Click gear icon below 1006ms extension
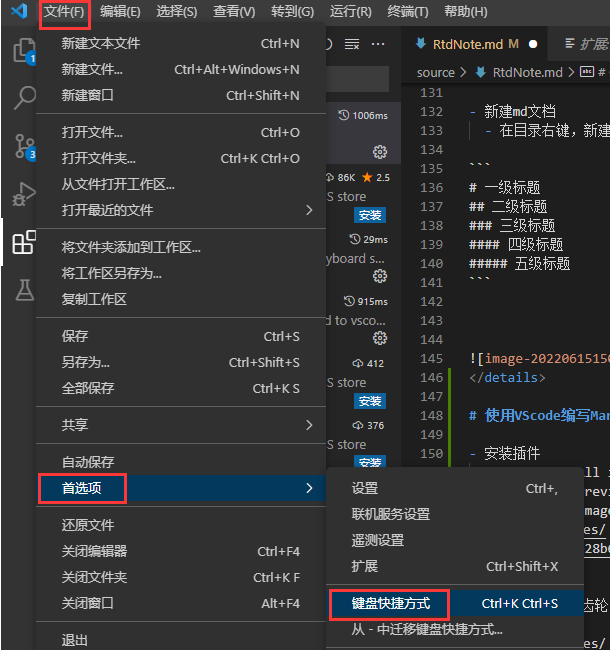Image resolution: width=610 pixels, height=650 pixels. pos(380,152)
